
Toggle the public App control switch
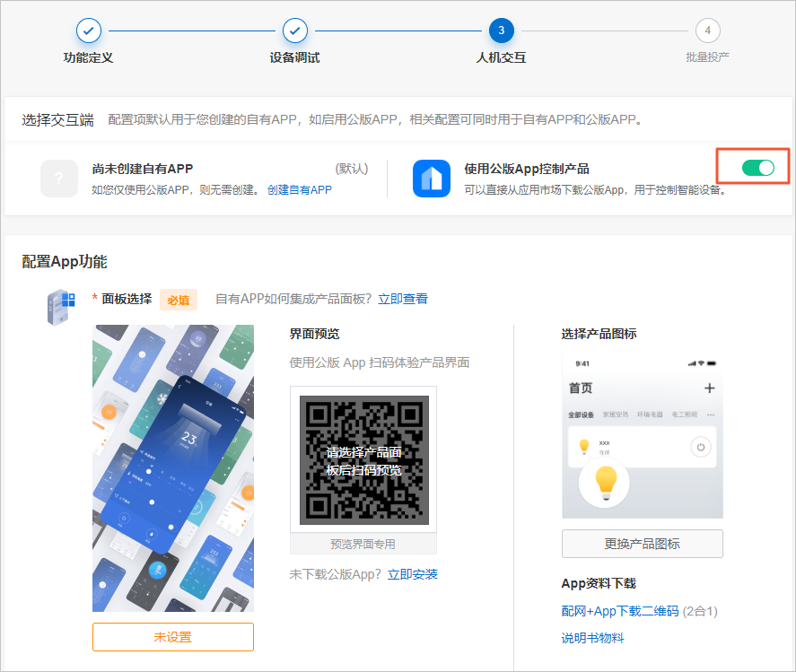tap(758, 168)
